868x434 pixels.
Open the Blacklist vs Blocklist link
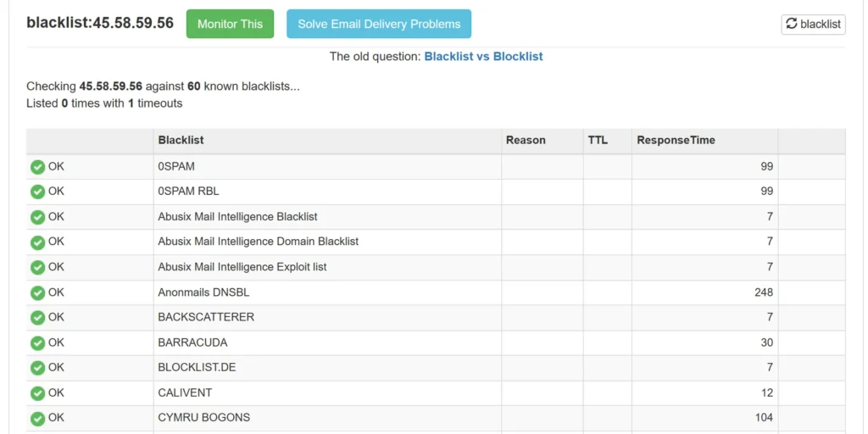tap(483, 57)
